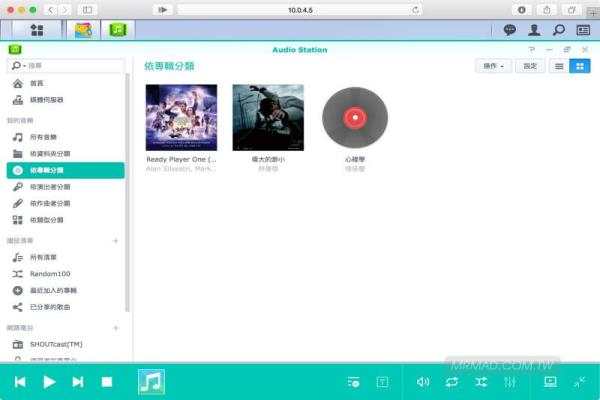This screenshot has height=400, width=600.
Task: Select 依類型分類 by genre item
Action: pyautogui.click(x=65, y=220)
